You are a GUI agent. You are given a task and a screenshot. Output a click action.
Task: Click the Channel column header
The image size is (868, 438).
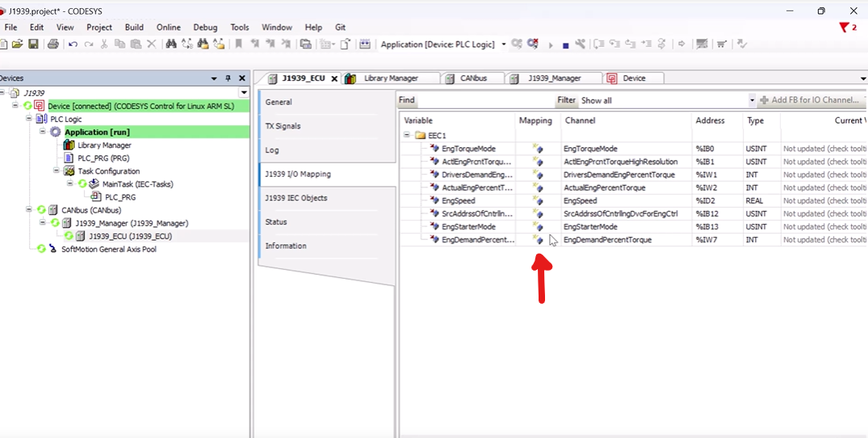coord(626,120)
